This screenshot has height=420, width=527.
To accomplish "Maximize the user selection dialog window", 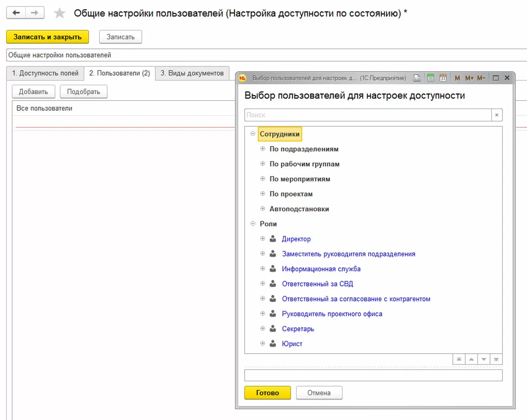I will tap(495, 78).
